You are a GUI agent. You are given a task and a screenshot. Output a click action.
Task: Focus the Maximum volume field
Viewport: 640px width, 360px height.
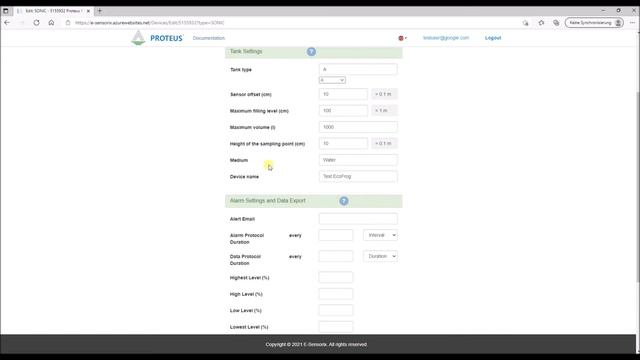click(x=358, y=127)
